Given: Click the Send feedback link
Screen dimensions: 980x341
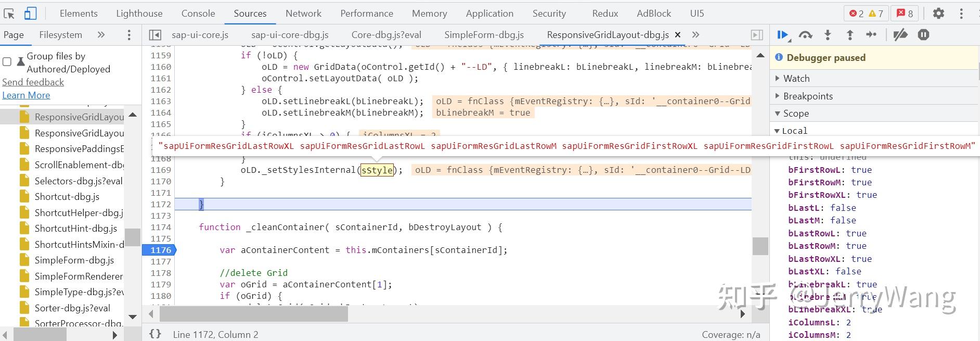Looking at the screenshot, I should pos(33,82).
